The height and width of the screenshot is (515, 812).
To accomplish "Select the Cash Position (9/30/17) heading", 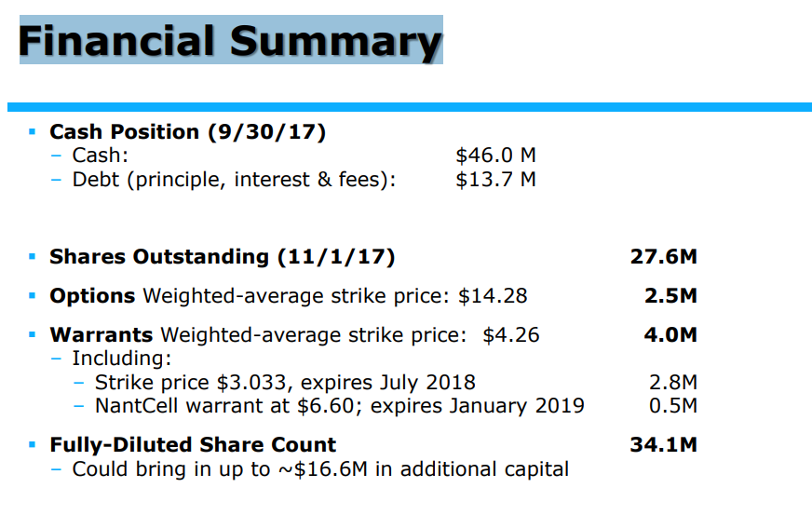I will pos(187,132).
